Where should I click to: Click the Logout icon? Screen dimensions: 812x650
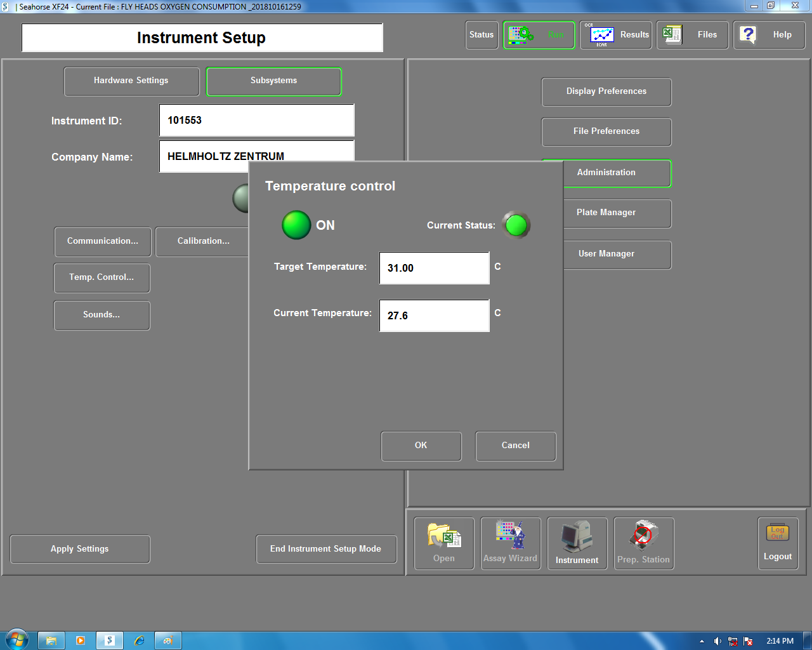[x=778, y=543]
